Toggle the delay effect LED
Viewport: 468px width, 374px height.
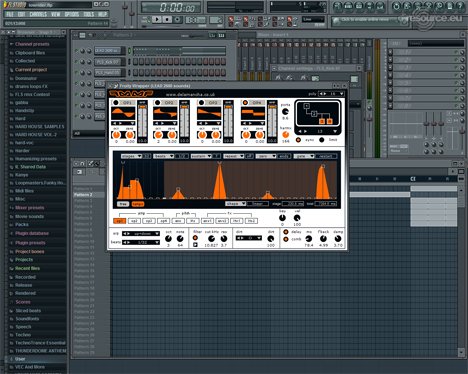286,232
